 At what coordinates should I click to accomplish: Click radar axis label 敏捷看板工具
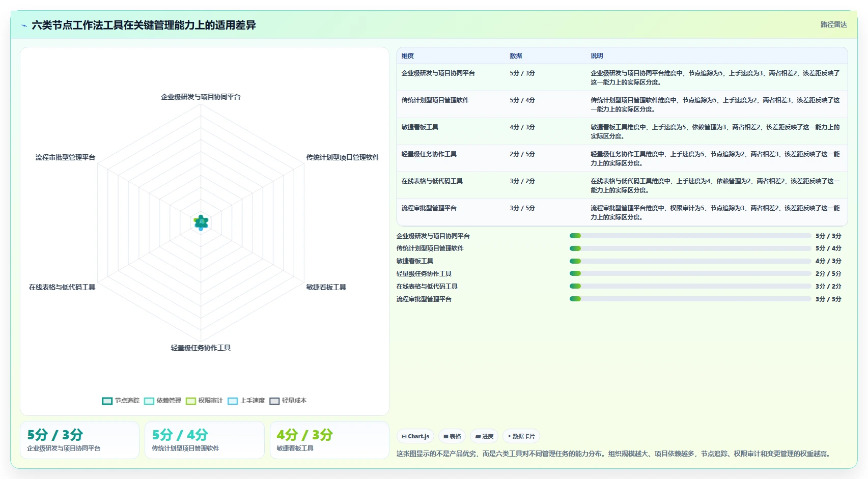click(326, 287)
